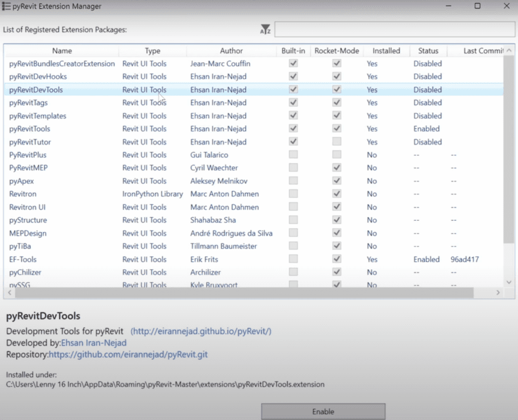Click the horizontal scroll left arrow
518x420 pixels.
[x=10, y=293]
